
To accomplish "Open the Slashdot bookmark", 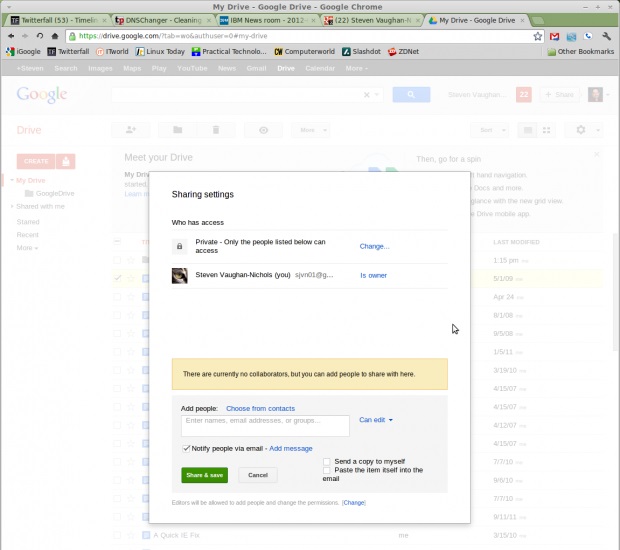I will coord(361,51).
